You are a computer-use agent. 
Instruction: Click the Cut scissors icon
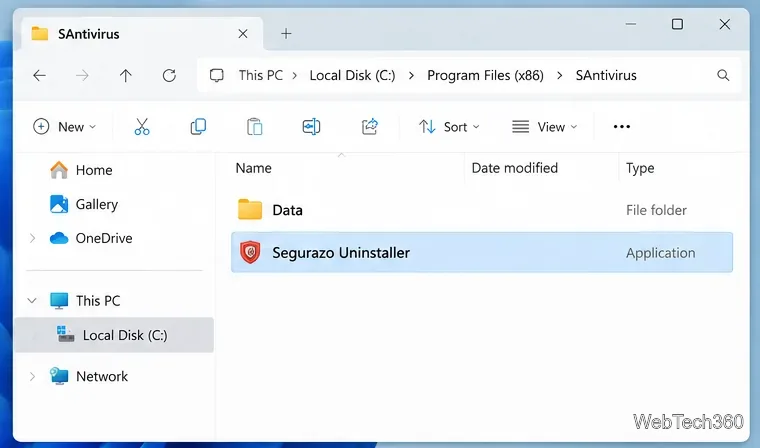point(142,127)
